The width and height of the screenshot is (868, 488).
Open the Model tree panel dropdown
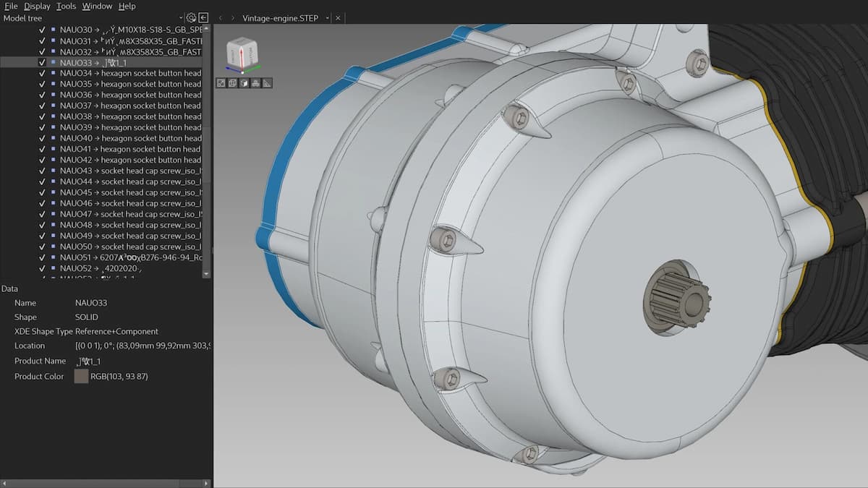tap(180, 18)
